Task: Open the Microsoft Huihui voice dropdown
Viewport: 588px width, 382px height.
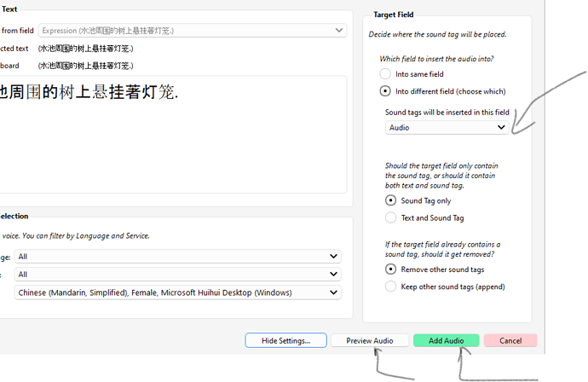Action: click(x=177, y=292)
